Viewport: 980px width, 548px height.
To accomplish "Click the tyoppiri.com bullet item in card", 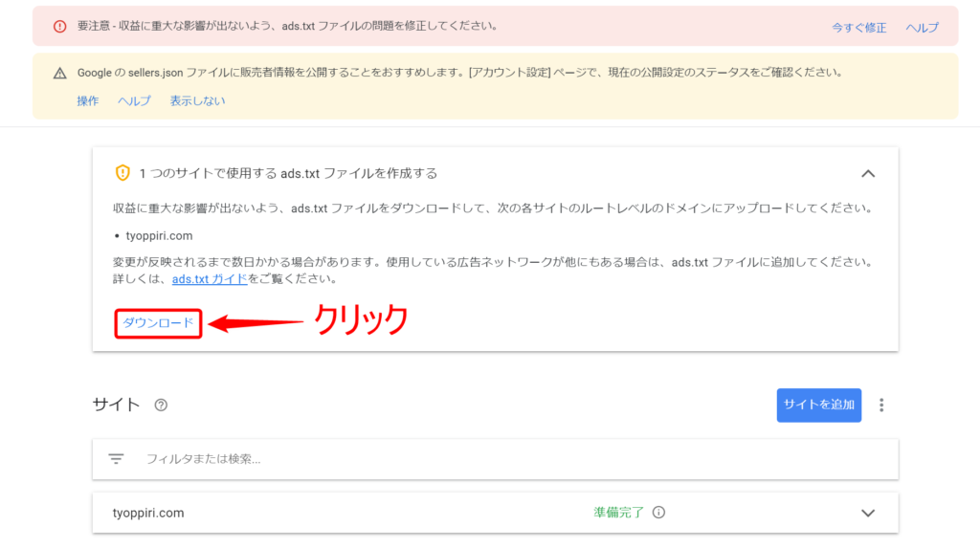I will (159, 236).
